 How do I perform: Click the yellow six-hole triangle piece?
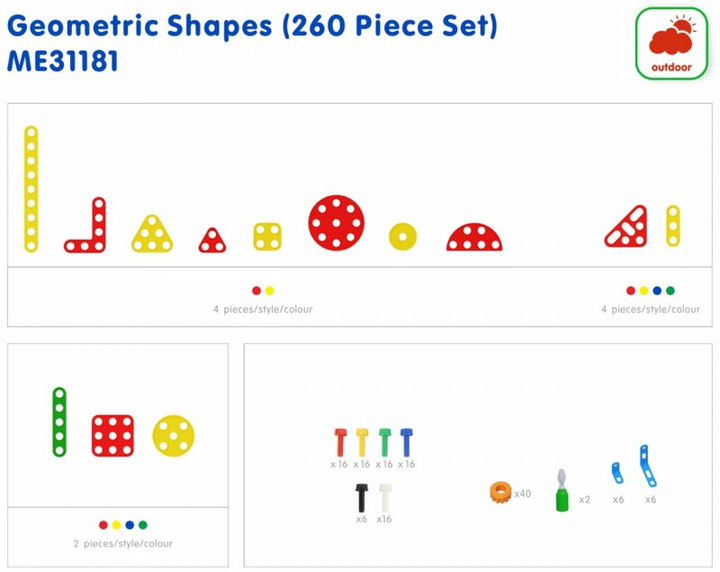(151, 235)
